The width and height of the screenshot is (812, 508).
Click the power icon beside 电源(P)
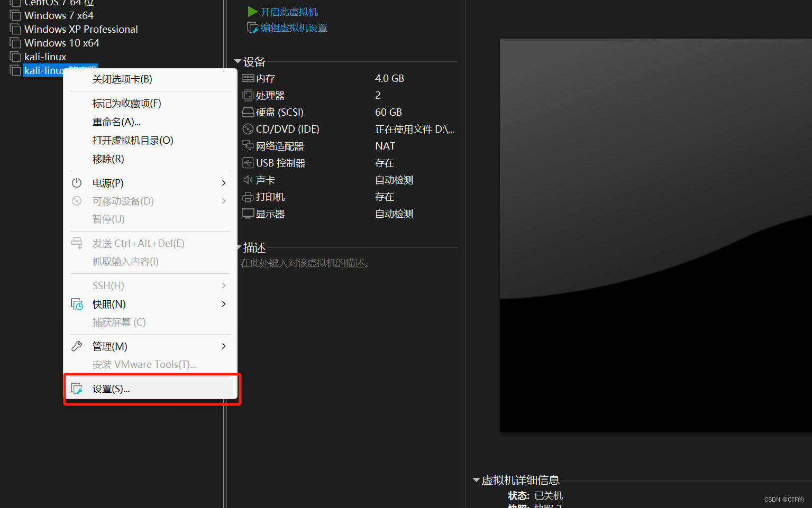77,183
